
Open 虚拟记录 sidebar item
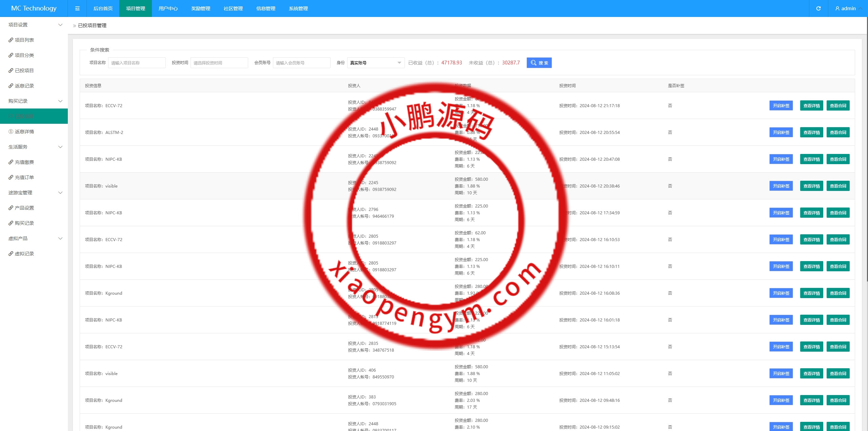[x=24, y=254]
